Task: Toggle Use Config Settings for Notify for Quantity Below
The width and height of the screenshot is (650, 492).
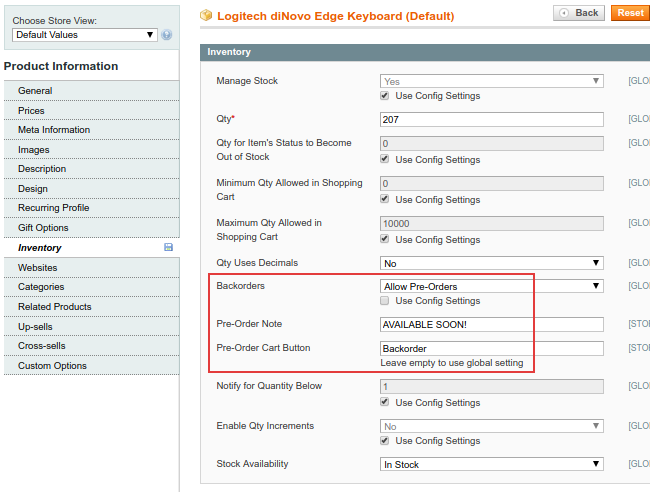Action: 385,403
